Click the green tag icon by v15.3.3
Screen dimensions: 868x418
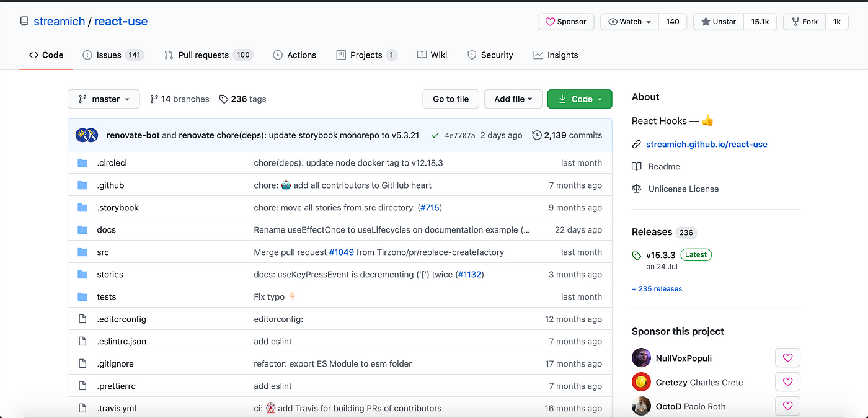(x=636, y=256)
